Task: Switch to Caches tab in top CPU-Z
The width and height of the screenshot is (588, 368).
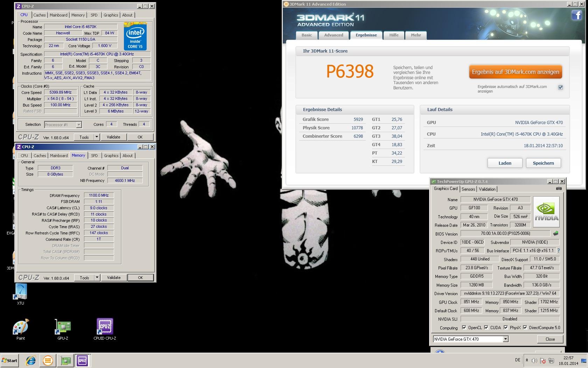Action: pos(40,15)
